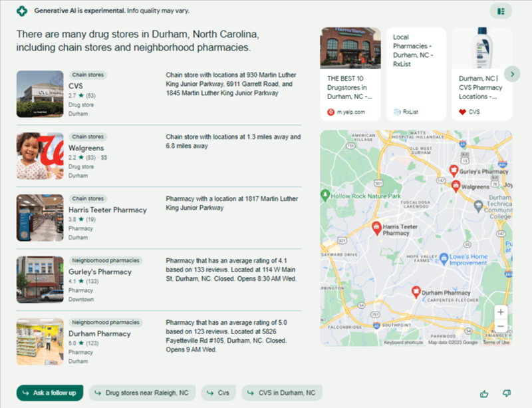Open the Gurley's Pharmacy listing title
This screenshot has height=408, width=532.
click(x=100, y=272)
